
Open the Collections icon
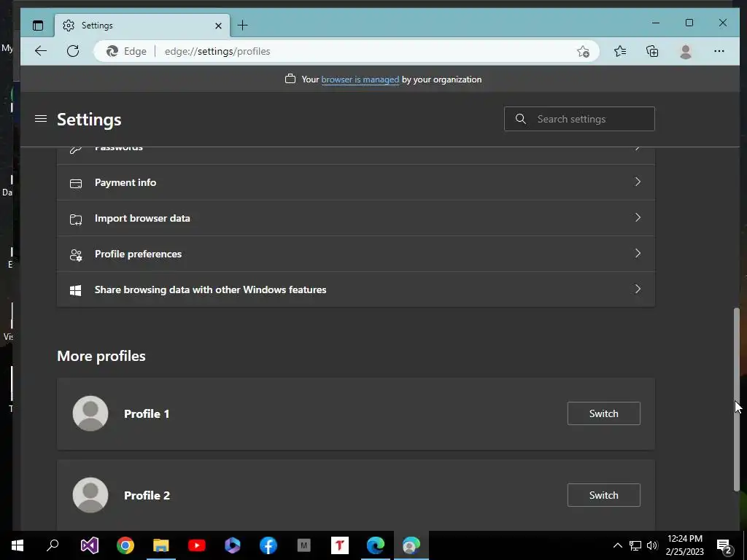[x=652, y=51]
